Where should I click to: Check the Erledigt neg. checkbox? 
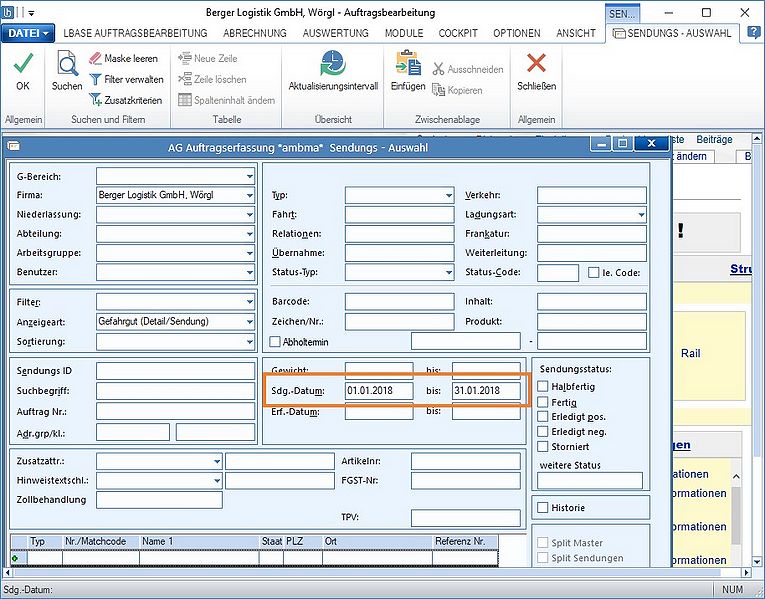[x=543, y=432]
